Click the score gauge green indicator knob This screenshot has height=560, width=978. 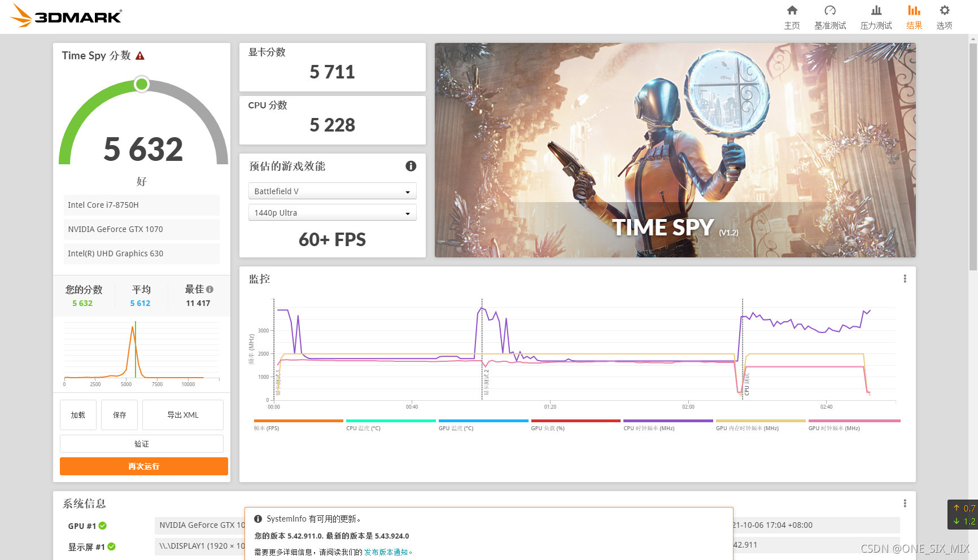click(142, 84)
